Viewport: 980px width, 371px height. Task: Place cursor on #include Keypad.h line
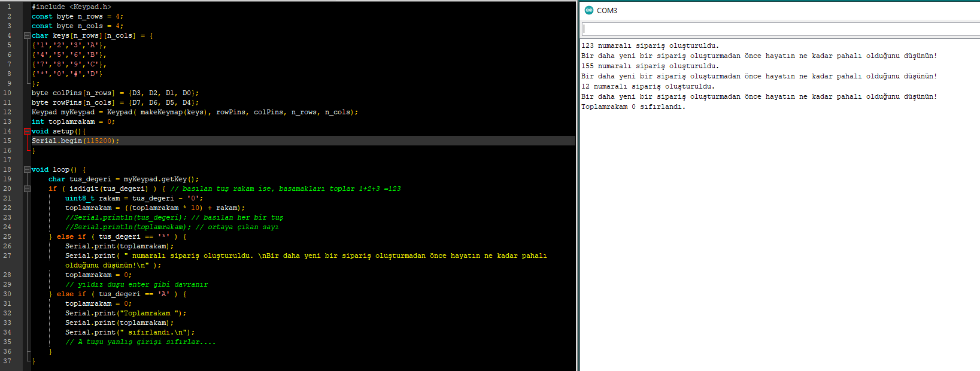pyautogui.click(x=71, y=7)
